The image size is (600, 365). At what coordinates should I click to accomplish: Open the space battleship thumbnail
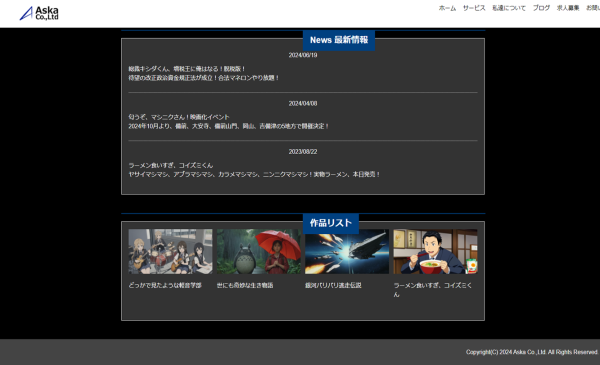coord(347,251)
